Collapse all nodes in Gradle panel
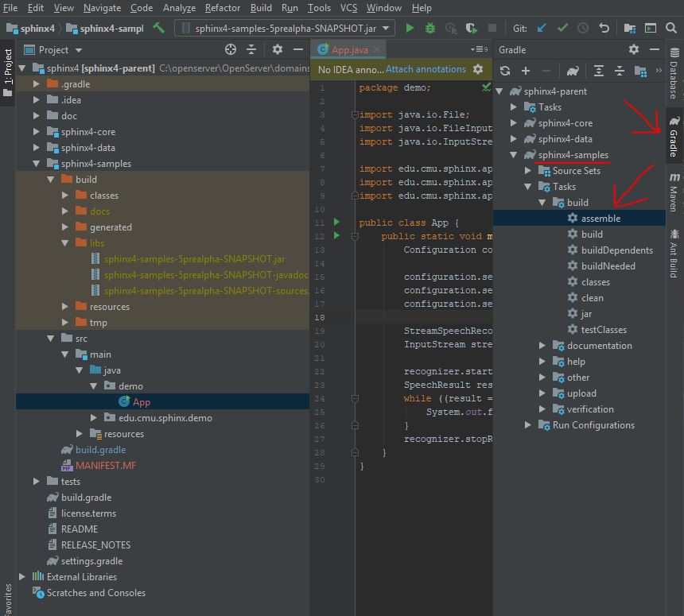This screenshot has height=616, width=684. 620,71
